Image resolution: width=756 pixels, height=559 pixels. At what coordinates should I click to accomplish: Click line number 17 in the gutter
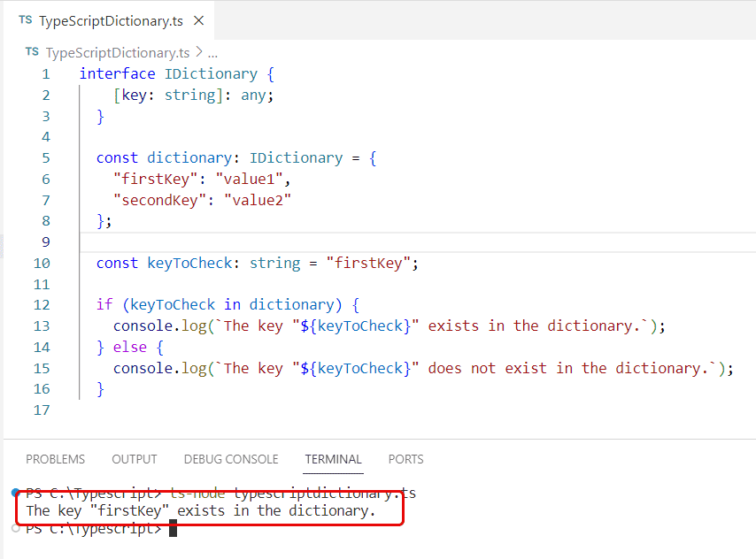[42, 410]
